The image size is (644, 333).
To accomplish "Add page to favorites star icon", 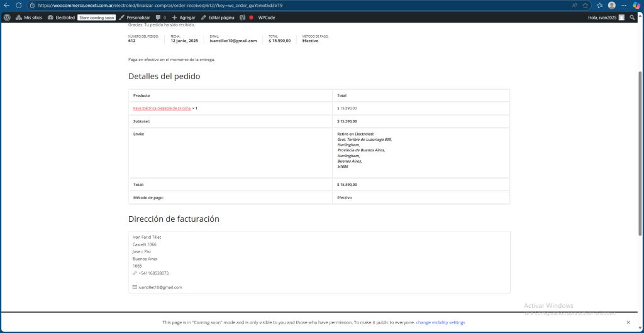I will [x=586, y=5].
